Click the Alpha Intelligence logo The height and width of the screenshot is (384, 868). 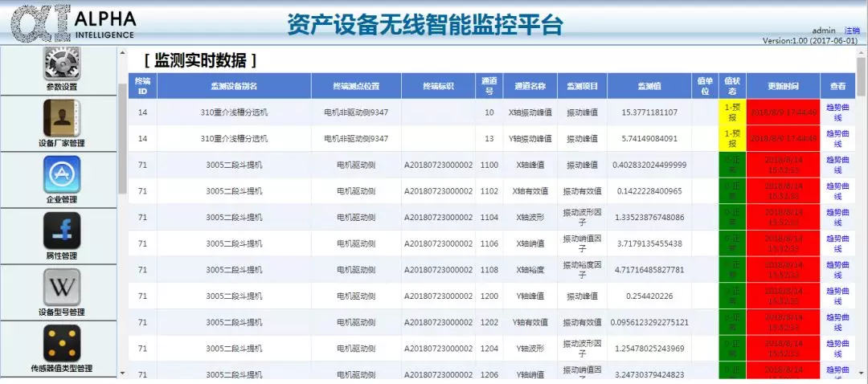72,24
